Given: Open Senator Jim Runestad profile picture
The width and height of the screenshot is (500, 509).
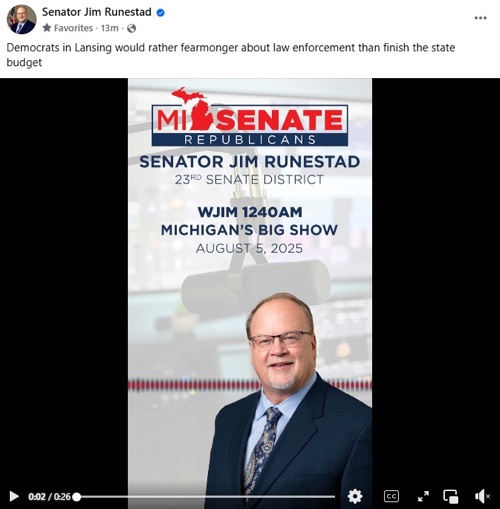Looking at the screenshot, I should 21,19.
